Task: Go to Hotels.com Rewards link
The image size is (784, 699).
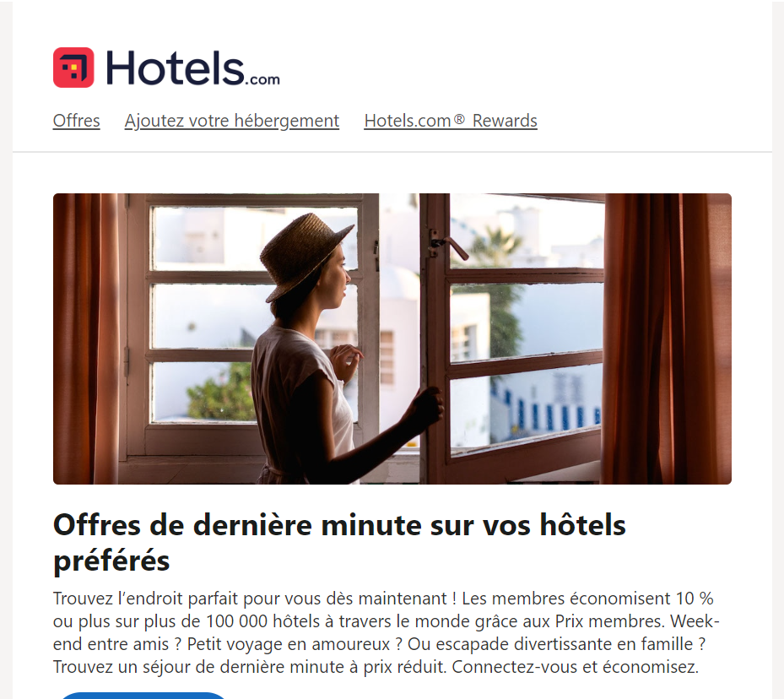Action: pos(451,121)
